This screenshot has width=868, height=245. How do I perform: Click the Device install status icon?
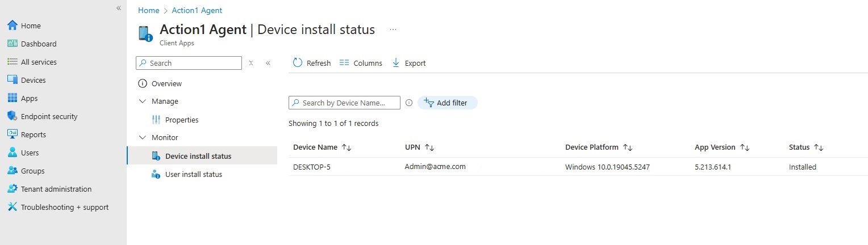tap(156, 156)
